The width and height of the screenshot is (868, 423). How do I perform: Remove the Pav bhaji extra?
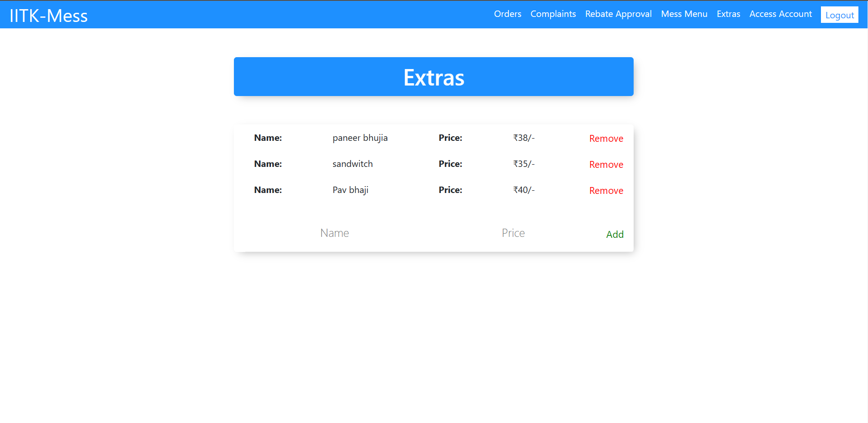(x=606, y=190)
